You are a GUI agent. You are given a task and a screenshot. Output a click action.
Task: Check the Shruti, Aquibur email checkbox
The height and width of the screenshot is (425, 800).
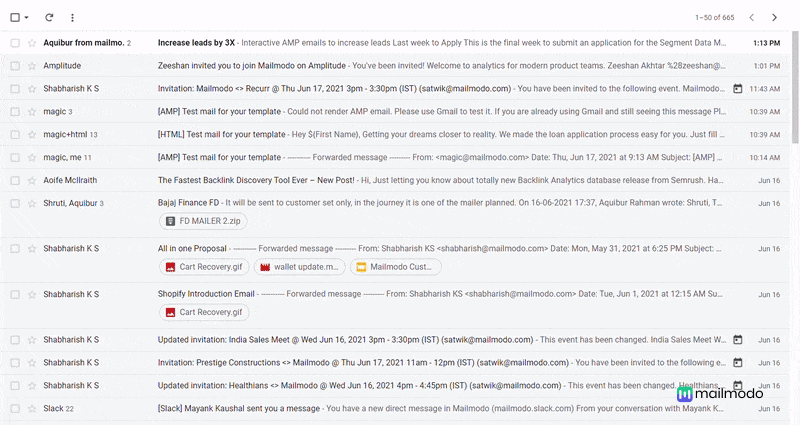(x=15, y=204)
